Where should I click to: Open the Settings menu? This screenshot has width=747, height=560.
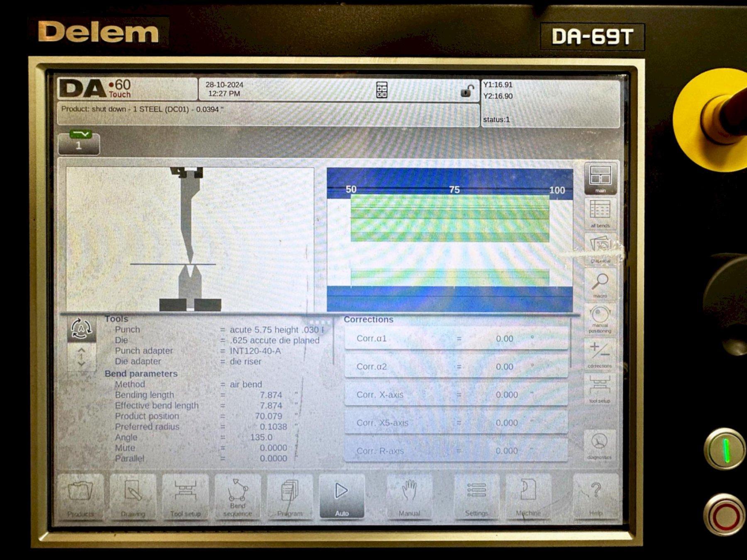click(x=476, y=497)
